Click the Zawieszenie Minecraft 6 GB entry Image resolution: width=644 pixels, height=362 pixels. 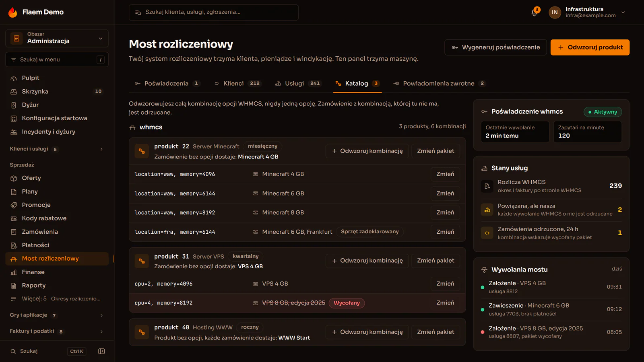(551, 309)
